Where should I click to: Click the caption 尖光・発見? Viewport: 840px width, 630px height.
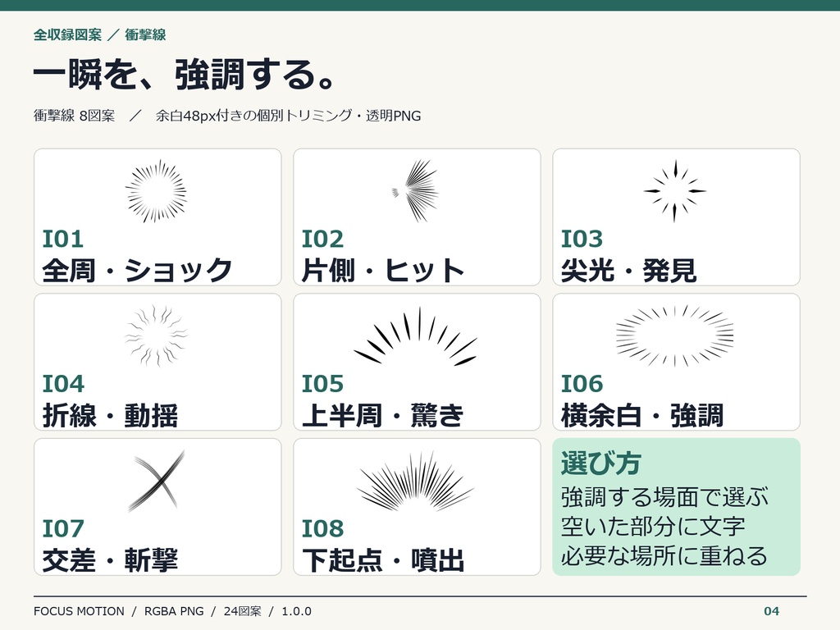pyautogui.click(x=628, y=270)
